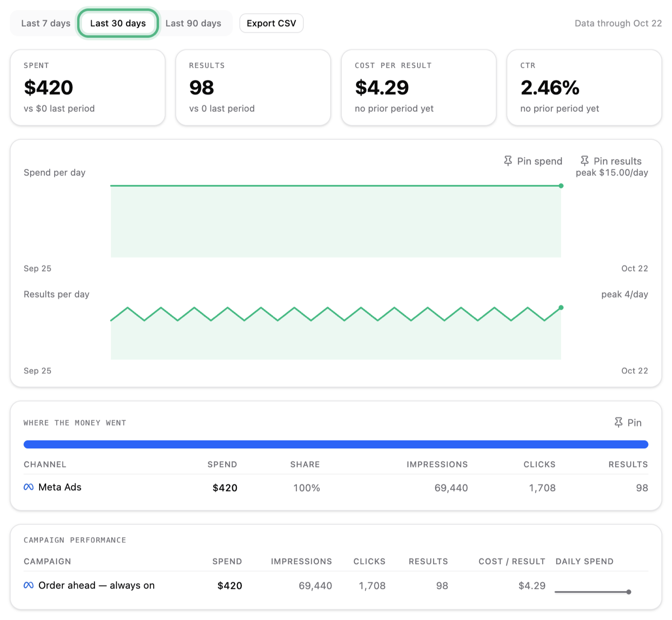Image resolution: width=672 pixels, height=620 pixels.
Task: Click the Results per day chart title
Action: [56, 294]
